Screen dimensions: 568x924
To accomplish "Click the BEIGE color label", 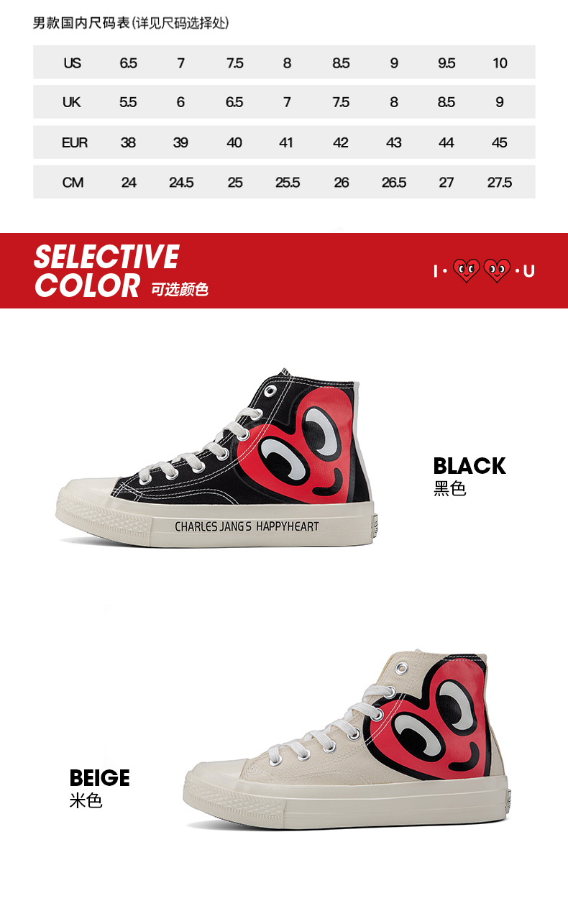I will point(99,777).
